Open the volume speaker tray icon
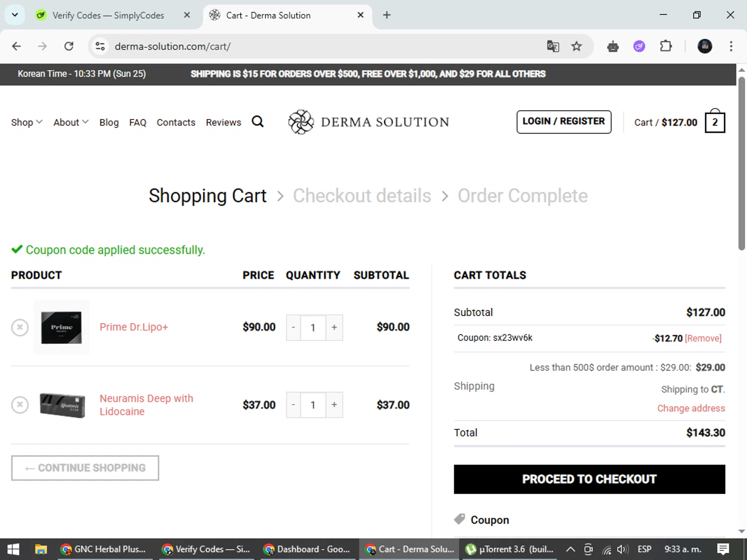This screenshot has width=747, height=560. tap(622, 549)
